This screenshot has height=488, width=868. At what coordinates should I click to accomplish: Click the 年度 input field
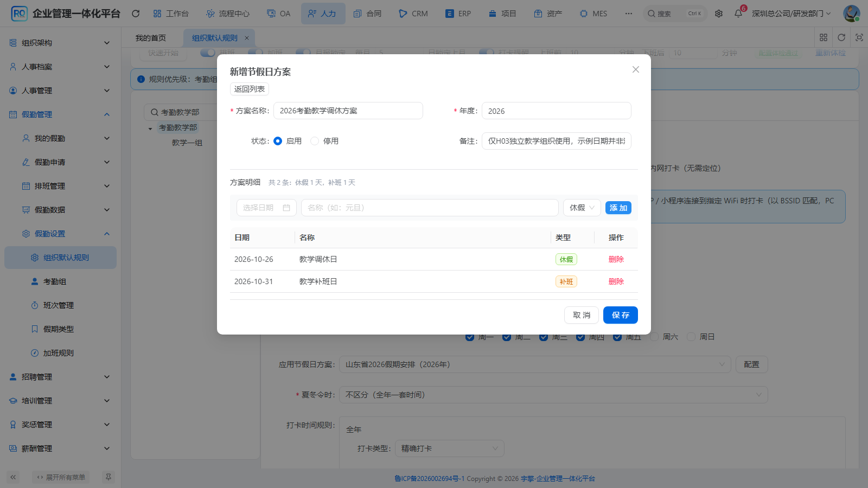[557, 111]
